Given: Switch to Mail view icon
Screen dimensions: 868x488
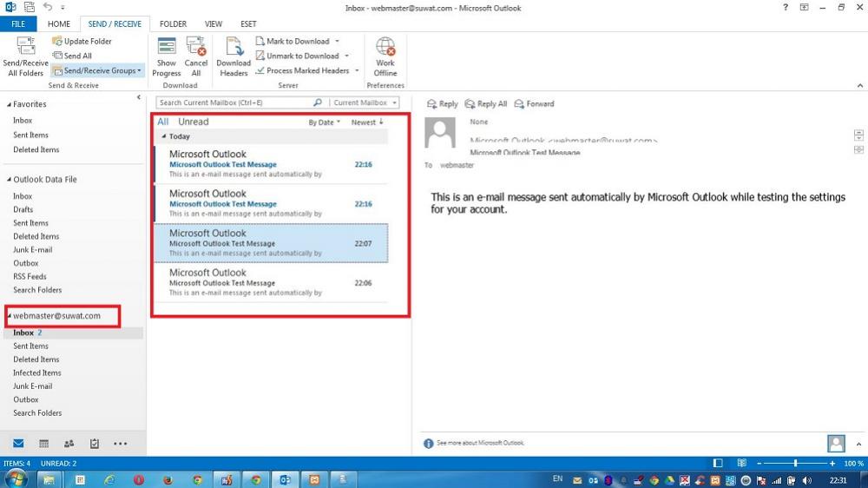Looking at the screenshot, I should click(x=18, y=444).
